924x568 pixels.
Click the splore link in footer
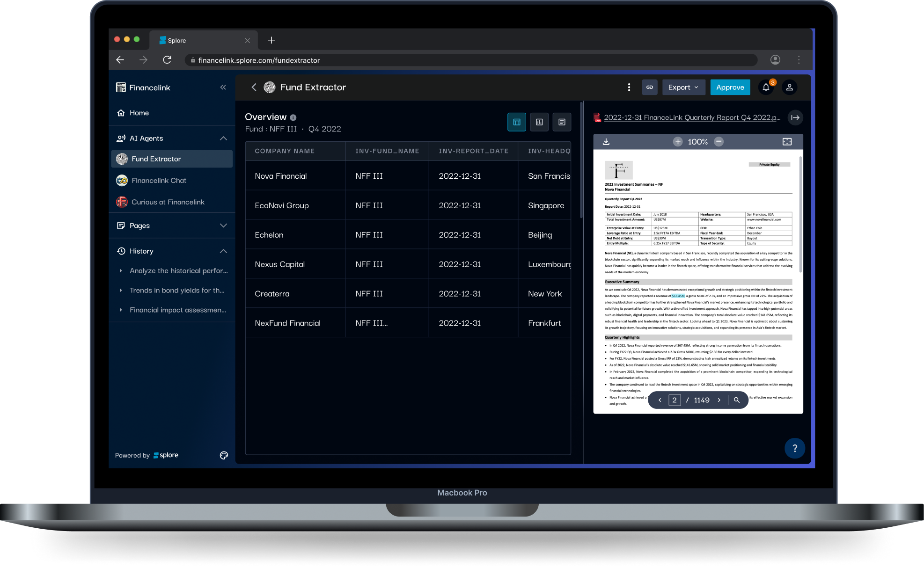(x=166, y=455)
